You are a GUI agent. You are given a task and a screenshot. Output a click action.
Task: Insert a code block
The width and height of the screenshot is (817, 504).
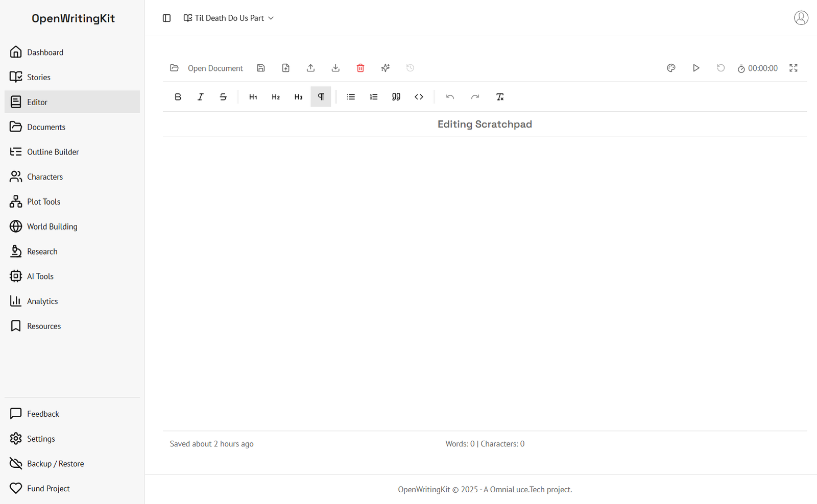(419, 97)
